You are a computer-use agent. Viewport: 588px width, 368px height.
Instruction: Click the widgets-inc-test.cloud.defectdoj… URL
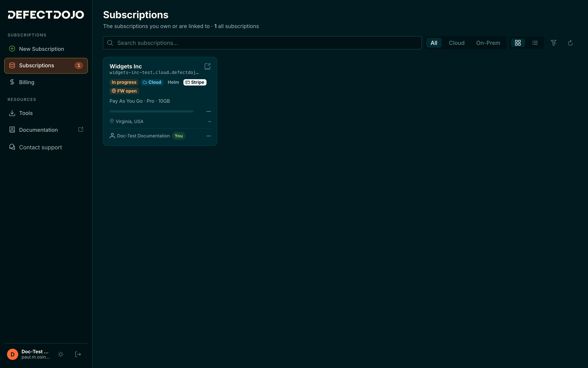[x=154, y=73]
